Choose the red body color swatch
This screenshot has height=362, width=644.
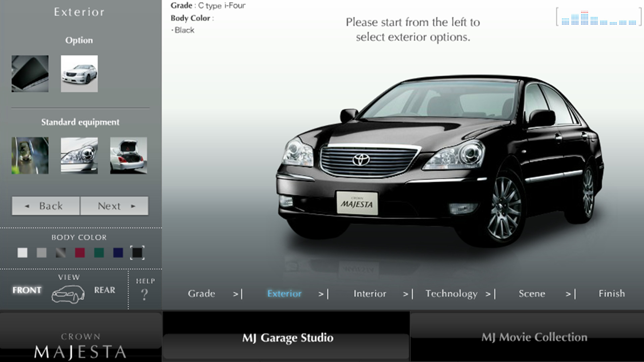pyautogui.click(x=80, y=253)
